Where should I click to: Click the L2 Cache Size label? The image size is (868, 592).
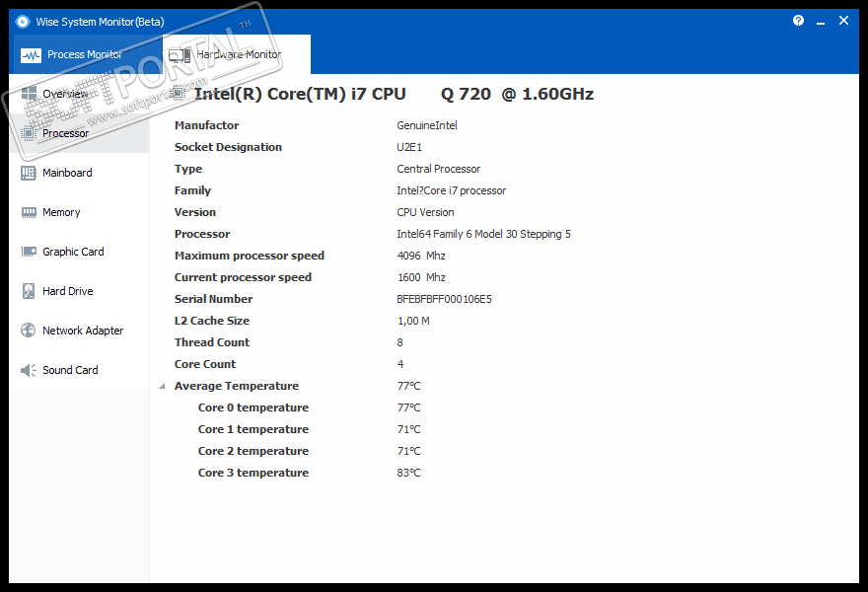(211, 321)
